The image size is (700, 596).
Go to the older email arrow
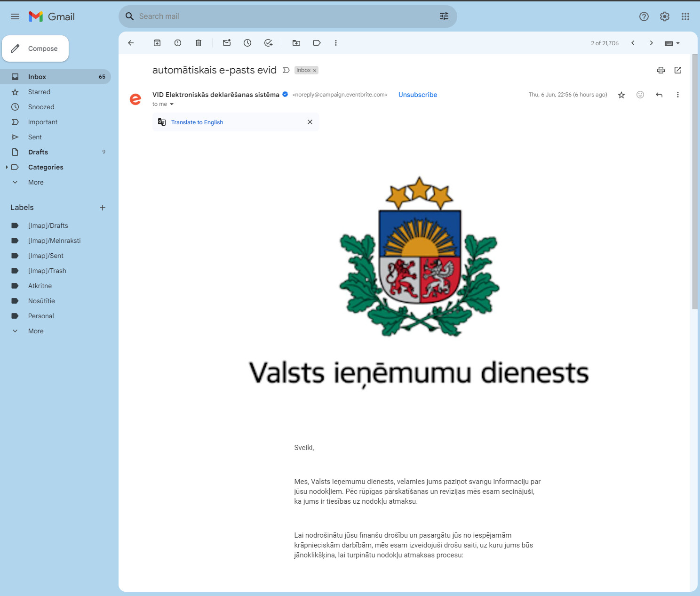652,43
